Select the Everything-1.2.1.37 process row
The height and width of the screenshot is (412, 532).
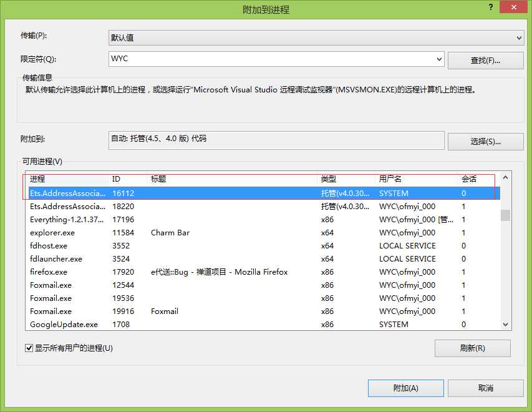pyautogui.click(x=264, y=219)
